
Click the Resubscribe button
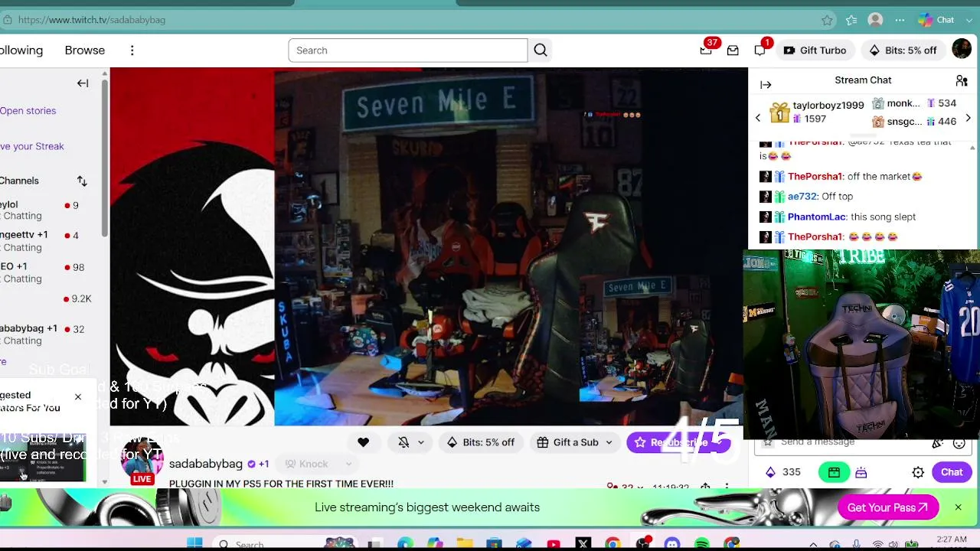click(678, 442)
